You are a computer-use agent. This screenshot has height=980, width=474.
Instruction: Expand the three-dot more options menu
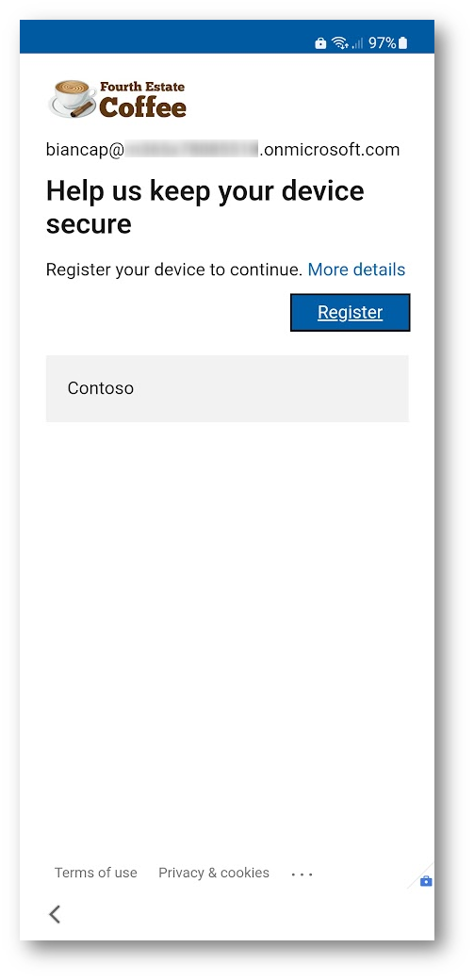(x=302, y=874)
